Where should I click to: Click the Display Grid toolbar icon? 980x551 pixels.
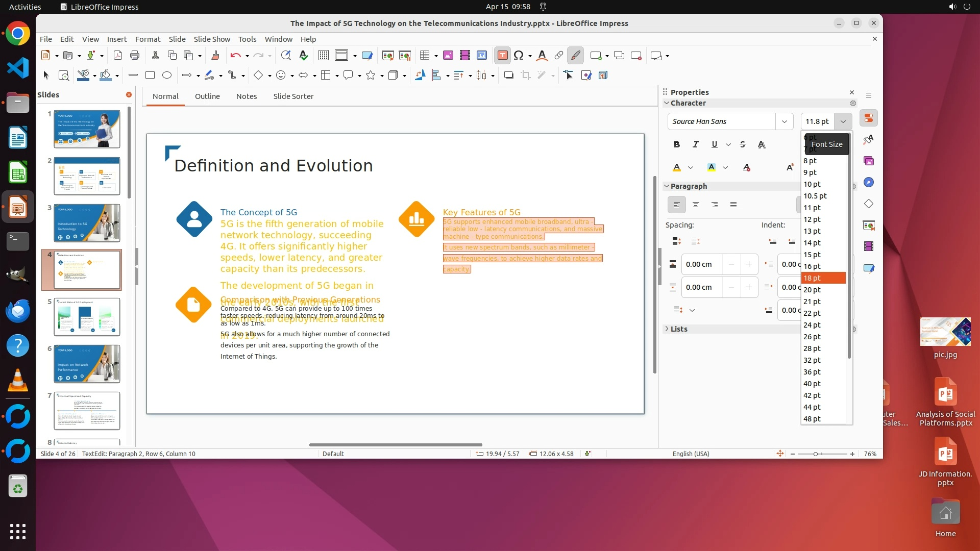[323, 56]
